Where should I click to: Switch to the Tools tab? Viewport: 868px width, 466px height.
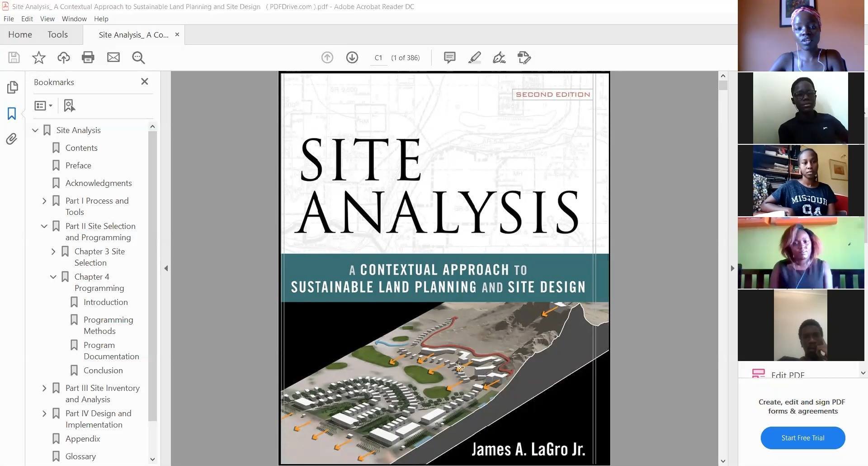[57, 34]
